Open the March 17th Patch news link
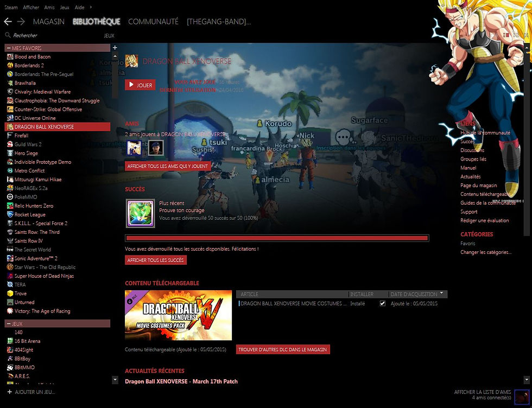This screenshot has width=532, height=408. tap(181, 381)
